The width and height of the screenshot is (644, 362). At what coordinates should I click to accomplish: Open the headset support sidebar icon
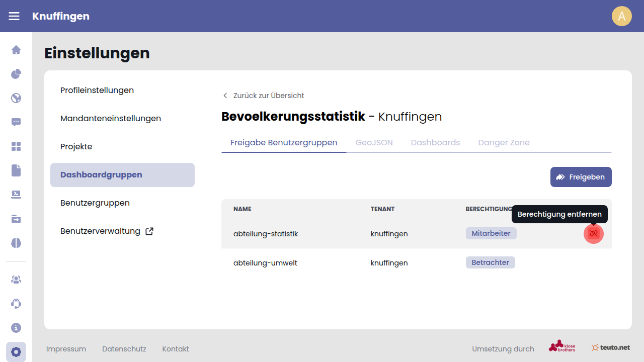[16, 304]
